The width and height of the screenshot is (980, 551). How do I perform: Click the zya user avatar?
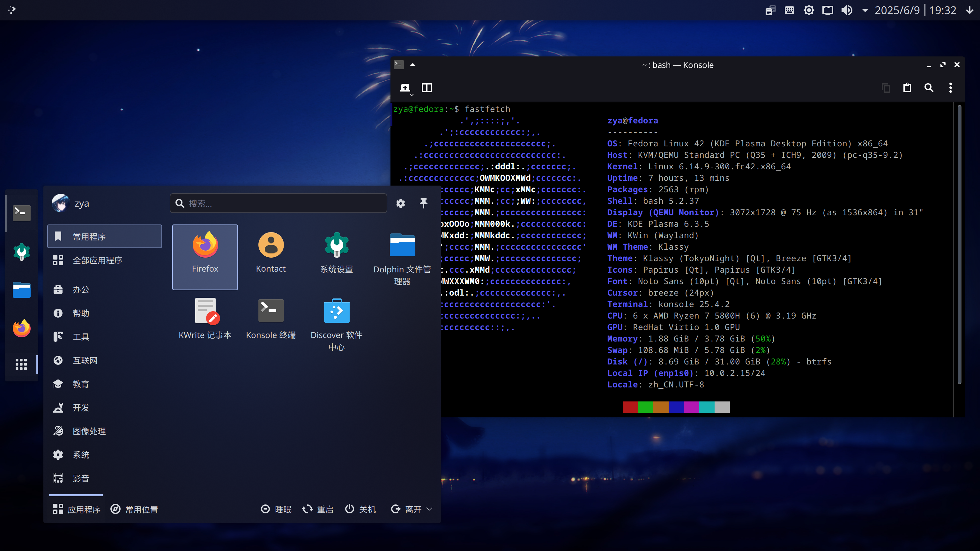point(61,203)
